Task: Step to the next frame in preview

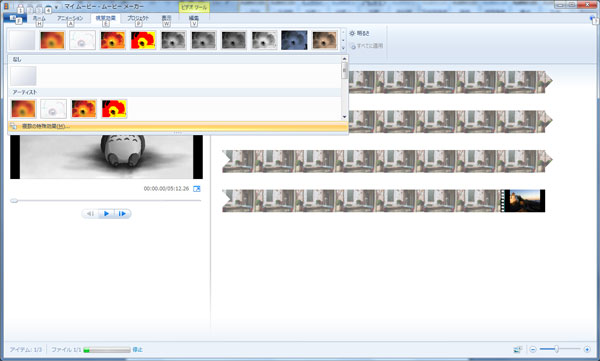Action: point(122,214)
